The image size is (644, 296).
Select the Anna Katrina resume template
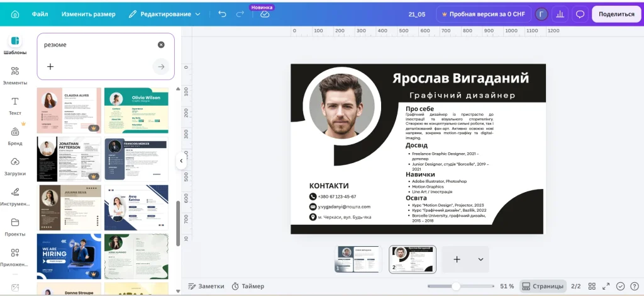tap(136, 208)
